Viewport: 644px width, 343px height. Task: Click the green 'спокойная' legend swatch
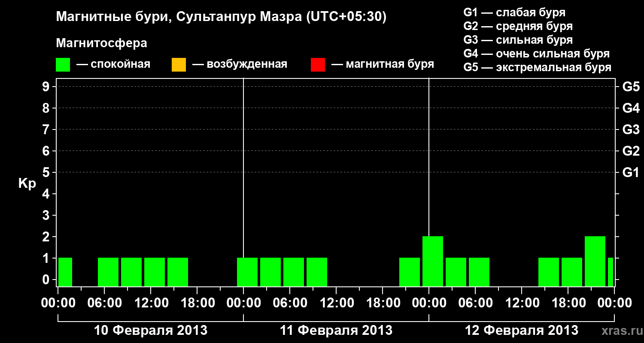(63, 65)
